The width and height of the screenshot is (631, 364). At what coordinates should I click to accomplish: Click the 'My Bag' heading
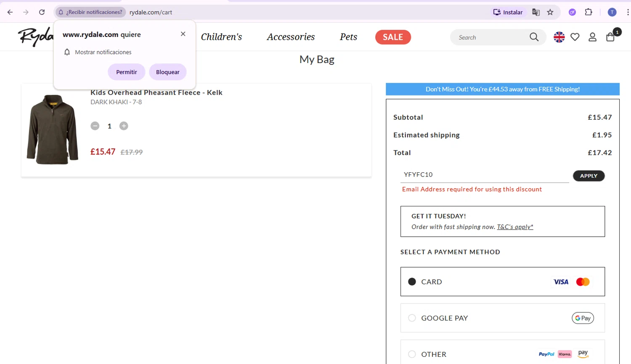point(317,59)
